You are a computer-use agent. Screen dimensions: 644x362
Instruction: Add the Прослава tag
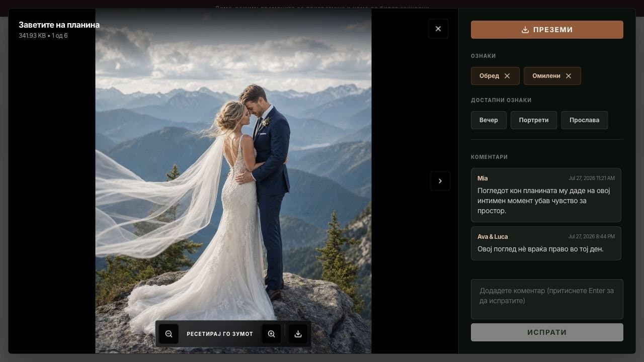click(x=585, y=120)
